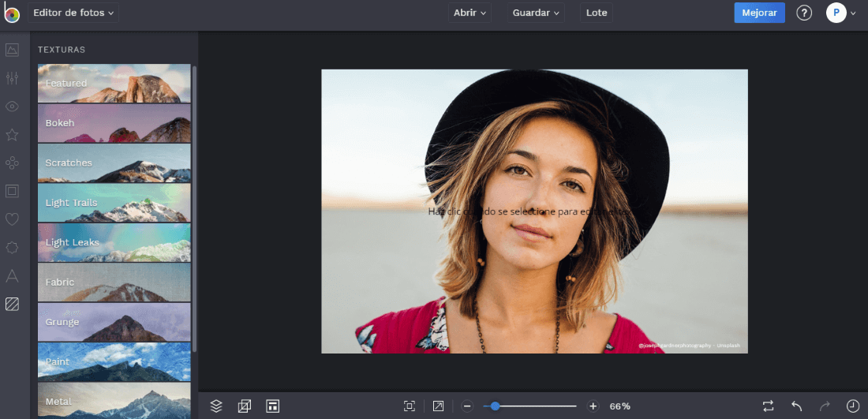Open the Image Manager sidebar icon
The image size is (868, 419).
click(12, 50)
